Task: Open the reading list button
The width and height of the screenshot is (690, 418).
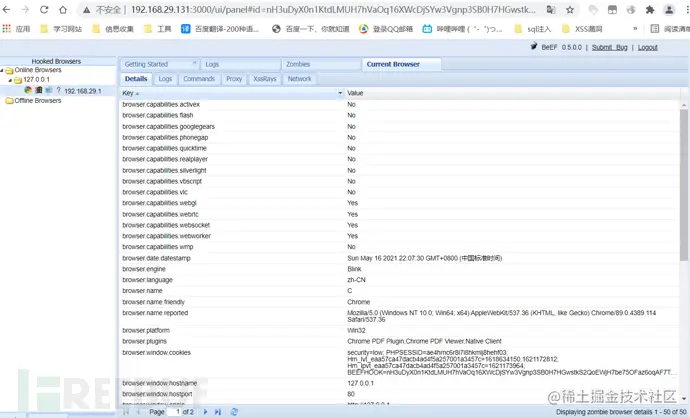Action: [x=670, y=29]
